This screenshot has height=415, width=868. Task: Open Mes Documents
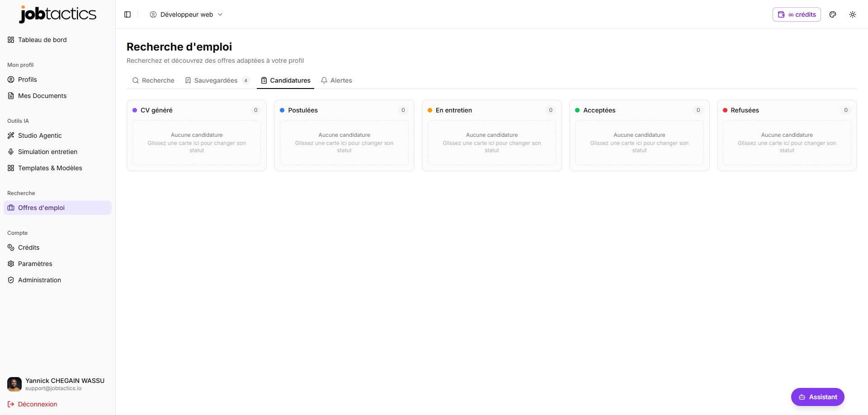[57, 96]
